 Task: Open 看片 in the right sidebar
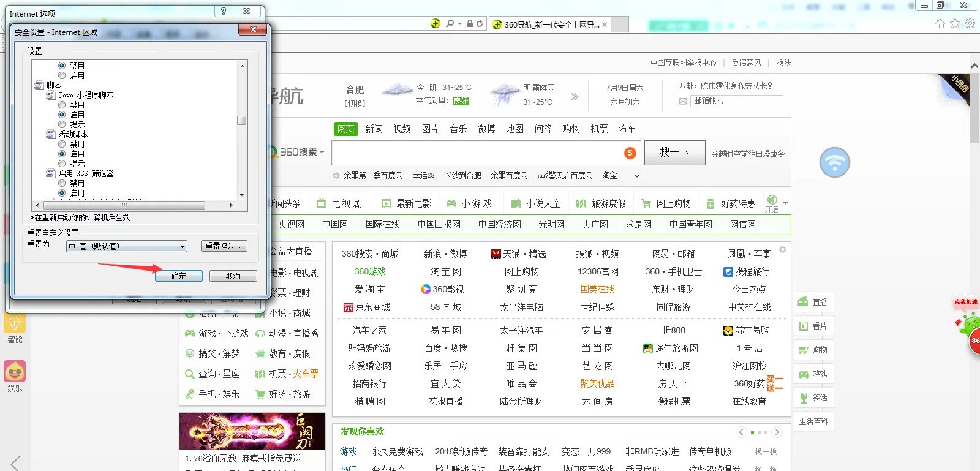pyautogui.click(x=813, y=326)
